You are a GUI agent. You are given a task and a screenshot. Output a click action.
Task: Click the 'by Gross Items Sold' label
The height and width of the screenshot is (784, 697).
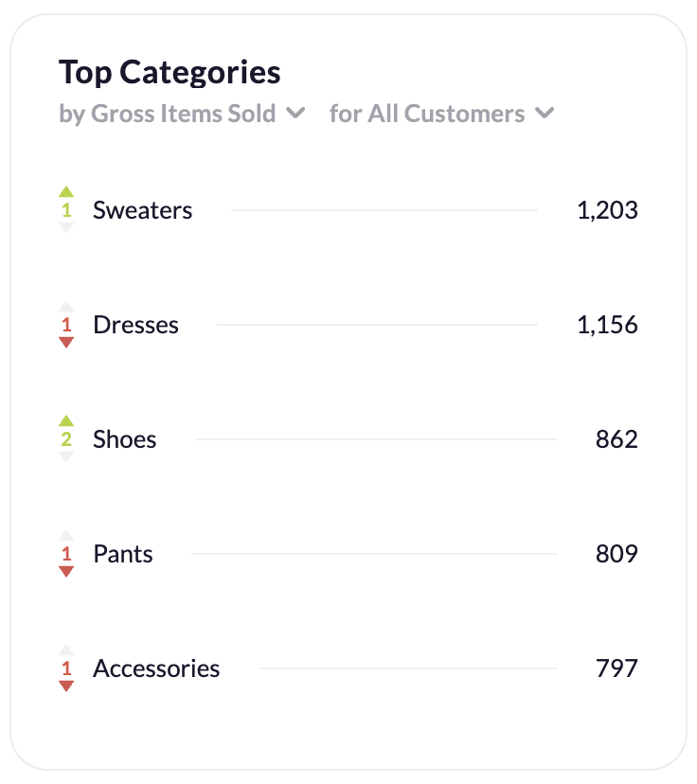pyautogui.click(x=167, y=113)
